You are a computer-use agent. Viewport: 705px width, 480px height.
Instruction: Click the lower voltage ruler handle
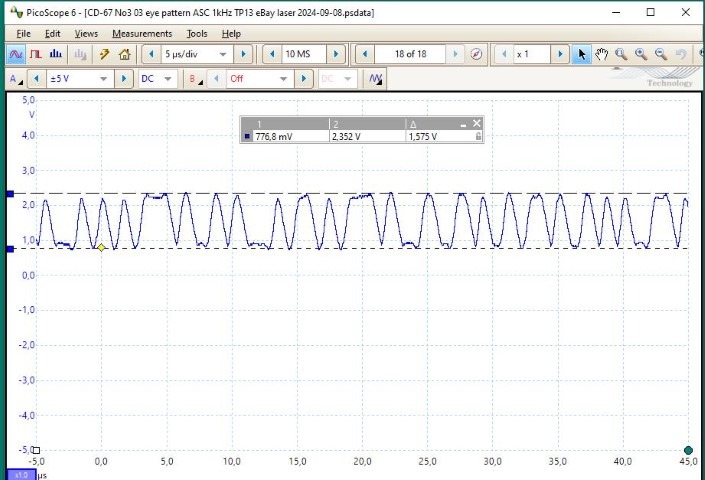point(10,249)
